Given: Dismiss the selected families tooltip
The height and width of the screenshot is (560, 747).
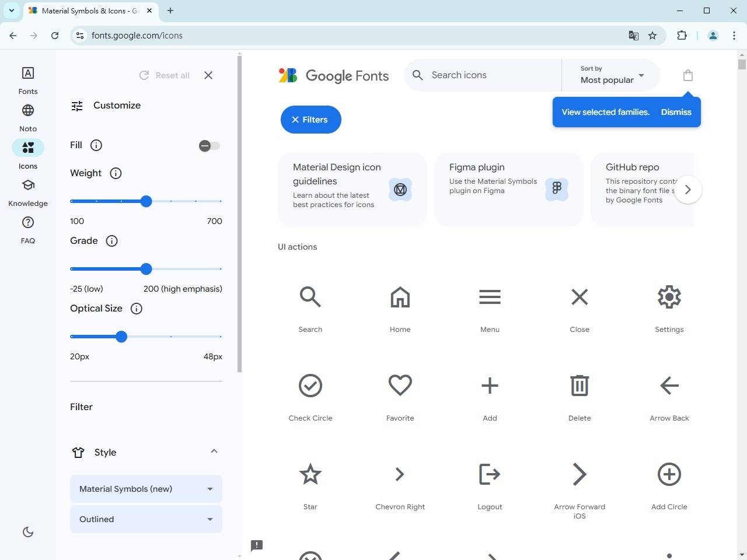Looking at the screenshot, I should tap(676, 112).
